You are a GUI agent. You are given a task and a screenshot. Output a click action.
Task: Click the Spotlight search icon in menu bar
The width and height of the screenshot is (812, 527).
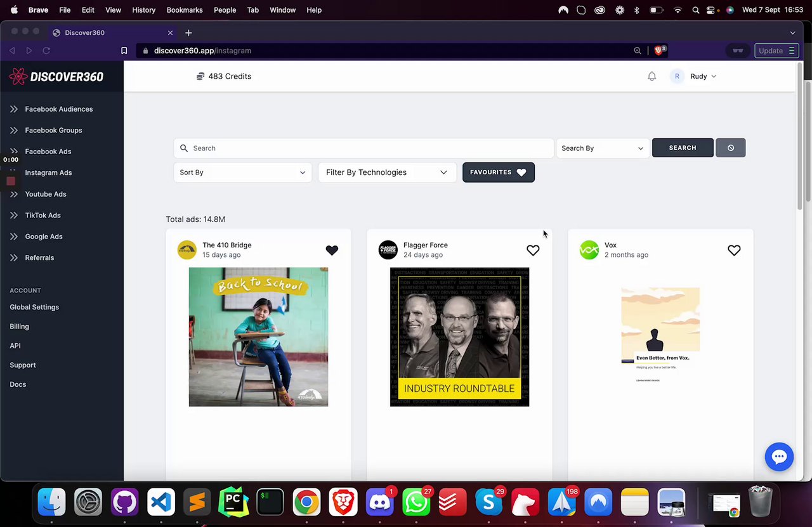[x=696, y=10]
